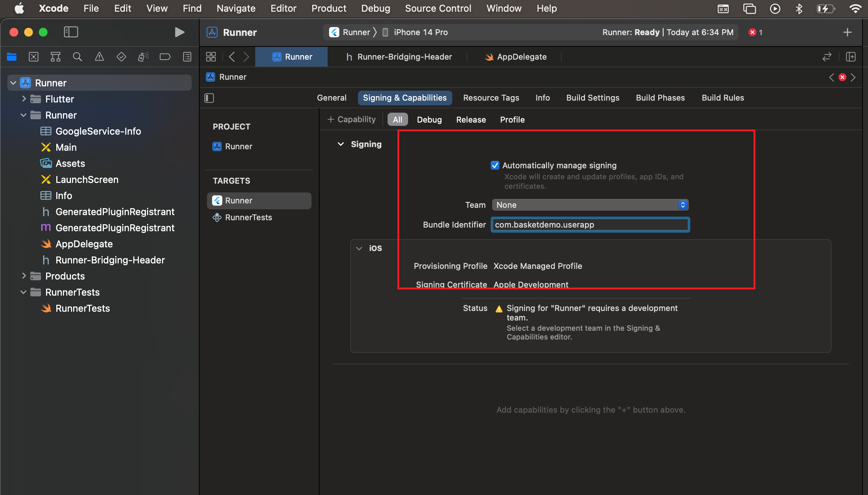Toggle the navigator sidebar button
This screenshot has width=868, height=495.
click(x=71, y=32)
